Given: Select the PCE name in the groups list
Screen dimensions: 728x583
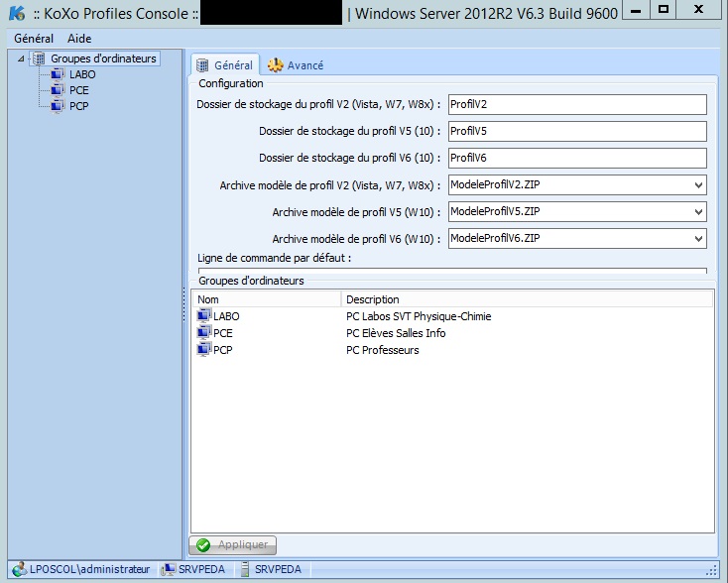Looking at the screenshot, I should [x=223, y=333].
